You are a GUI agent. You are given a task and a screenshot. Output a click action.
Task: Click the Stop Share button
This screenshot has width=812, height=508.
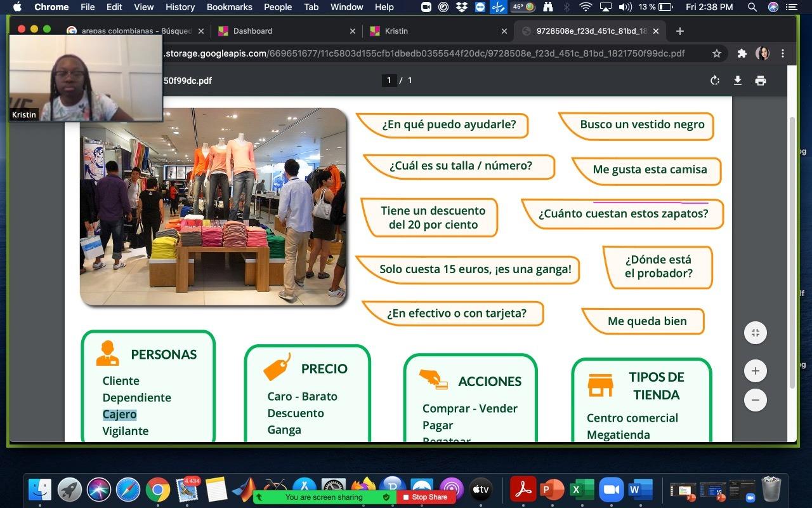(425, 497)
